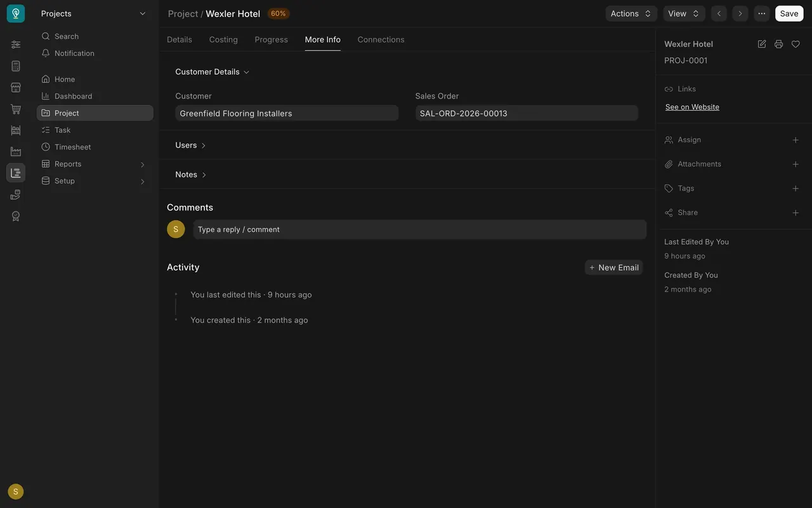Go to previous record arrow

[719, 13]
